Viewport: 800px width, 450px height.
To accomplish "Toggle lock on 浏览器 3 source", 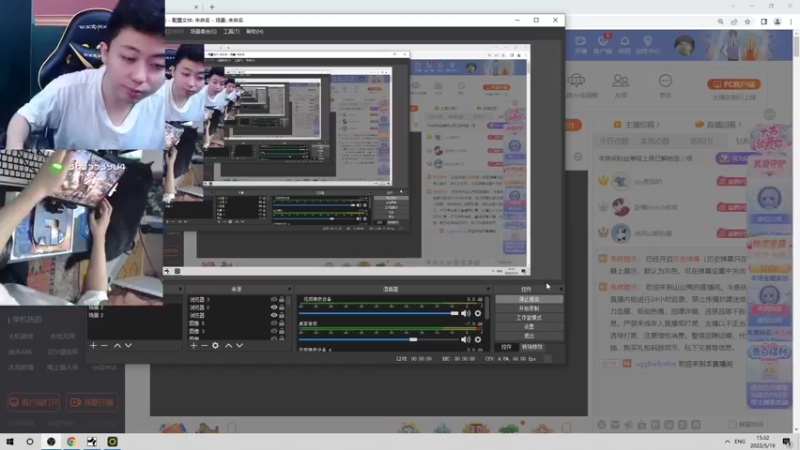I will click(x=282, y=299).
